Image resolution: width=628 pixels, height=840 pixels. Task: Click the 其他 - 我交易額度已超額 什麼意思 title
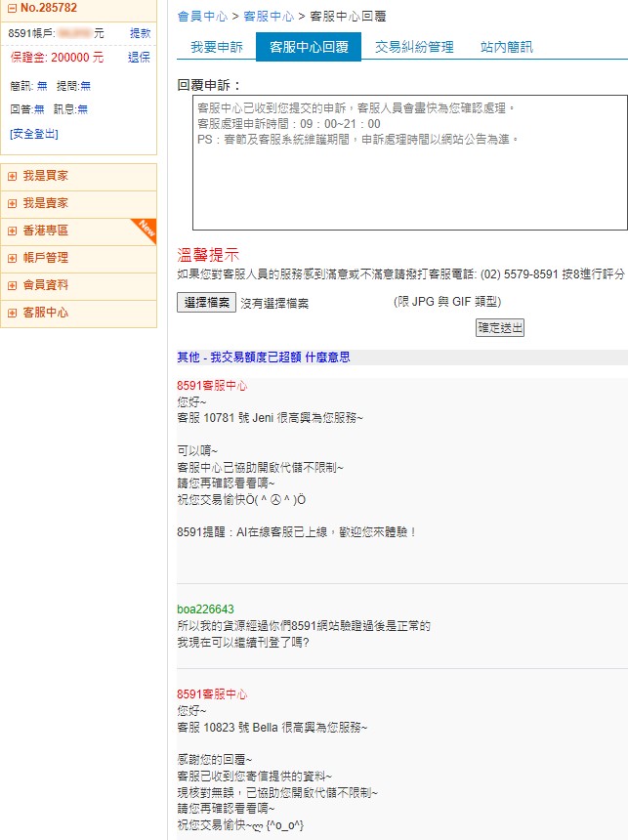[264, 357]
